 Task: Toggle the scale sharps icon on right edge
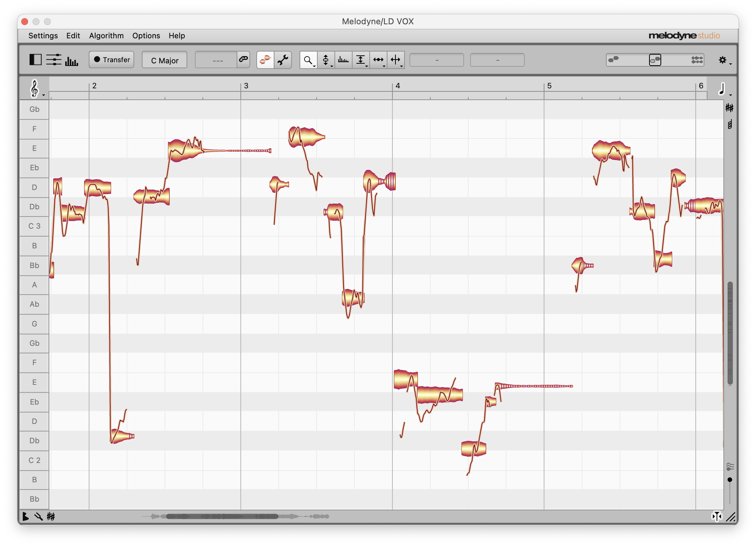pyautogui.click(x=730, y=108)
